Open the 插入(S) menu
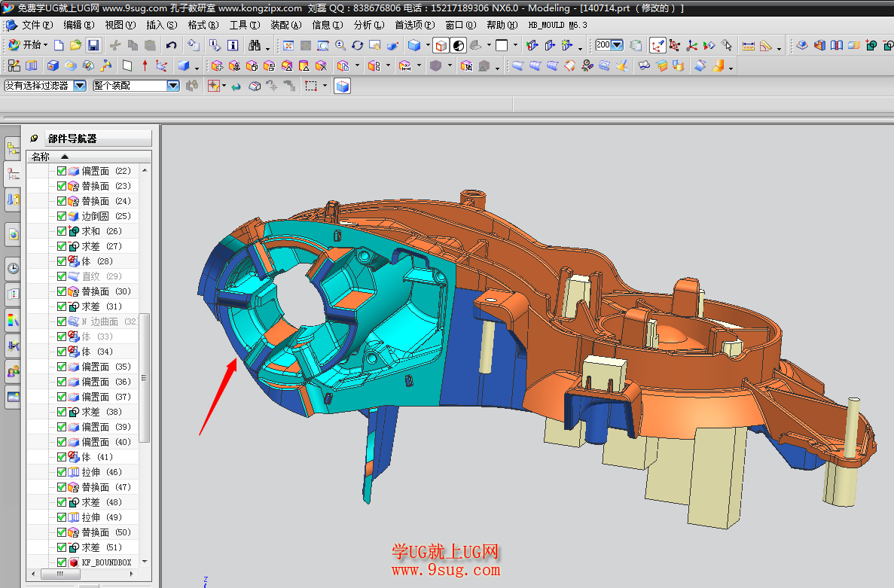This screenshot has width=894, height=588. tap(162, 25)
